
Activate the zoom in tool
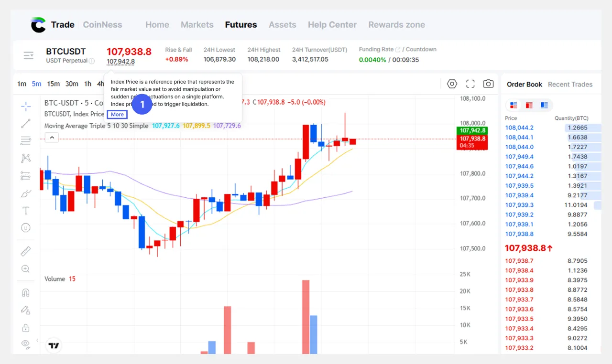click(x=26, y=269)
